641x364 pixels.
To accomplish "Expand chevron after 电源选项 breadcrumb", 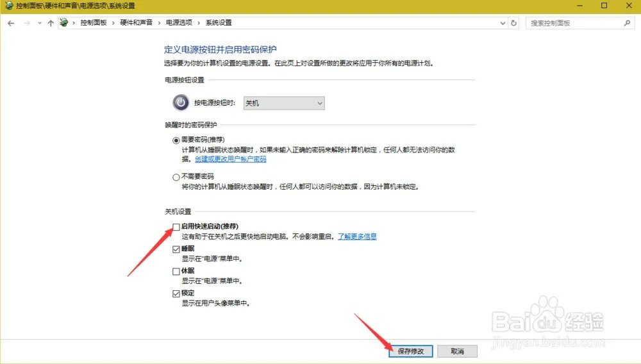I will tap(199, 23).
